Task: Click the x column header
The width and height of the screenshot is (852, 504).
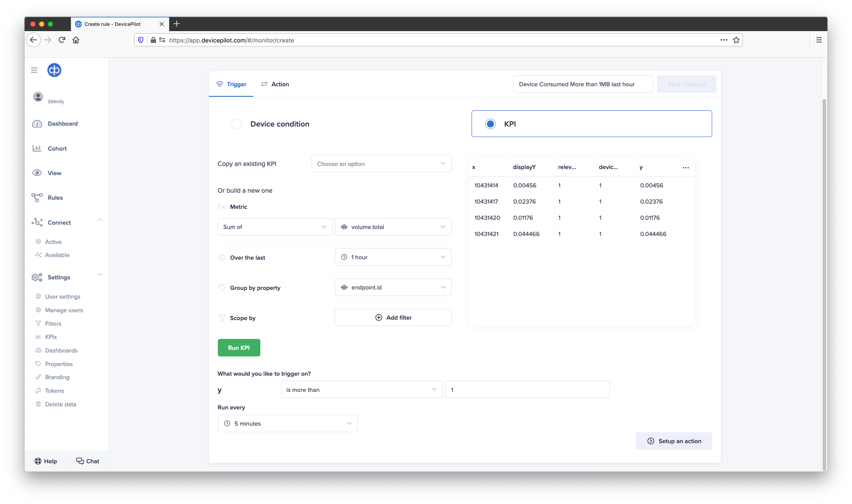Action: 474,167
